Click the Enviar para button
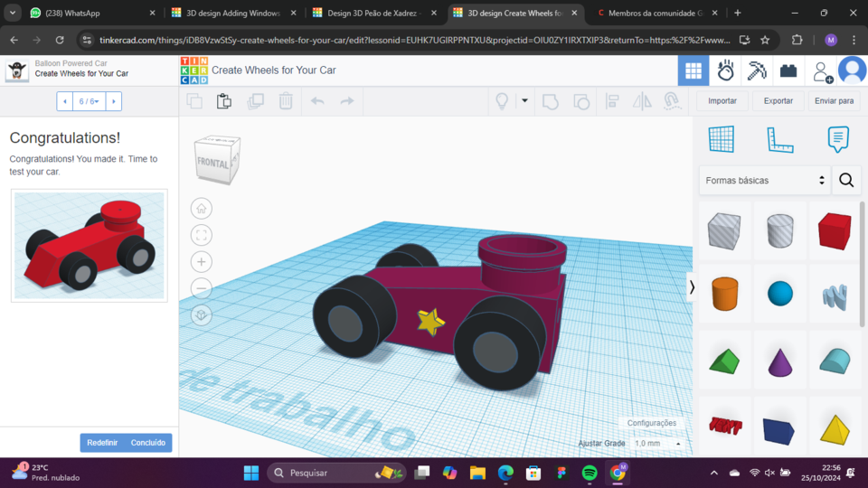This screenshot has height=488, width=868. [835, 100]
